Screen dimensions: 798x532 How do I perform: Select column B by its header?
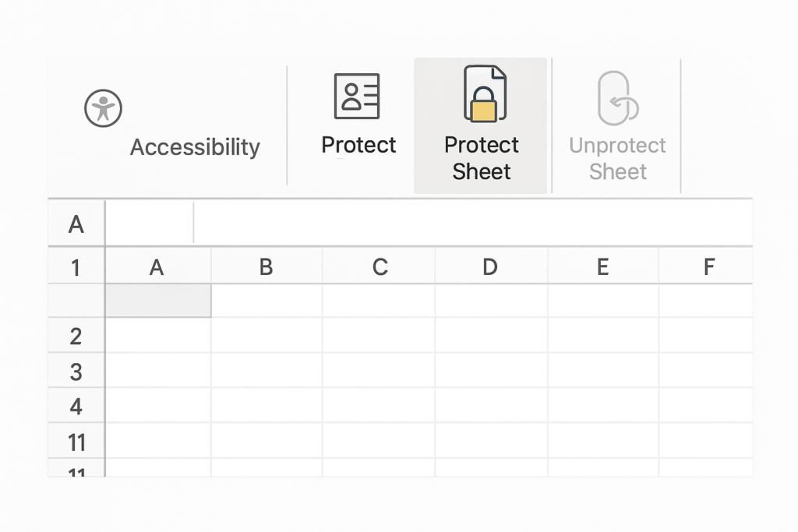(266, 267)
